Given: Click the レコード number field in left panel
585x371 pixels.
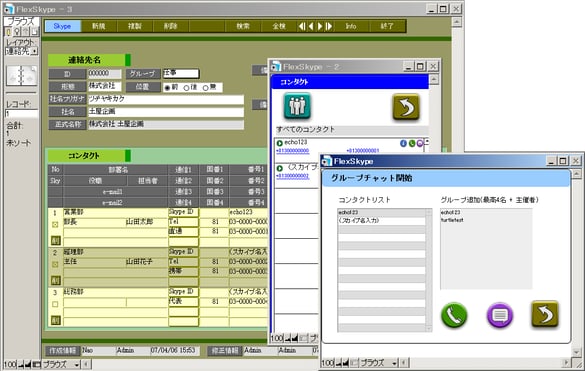Looking at the screenshot, I should click(x=22, y=113).
